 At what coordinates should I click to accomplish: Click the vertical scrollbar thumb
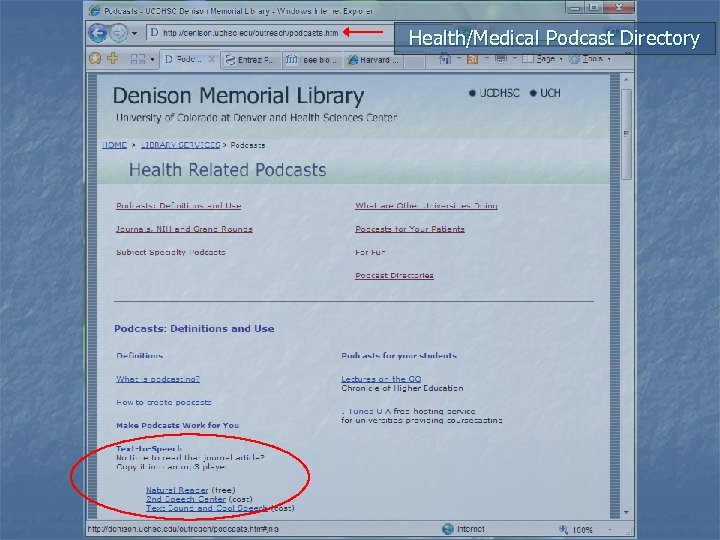[x=626, y=134]
